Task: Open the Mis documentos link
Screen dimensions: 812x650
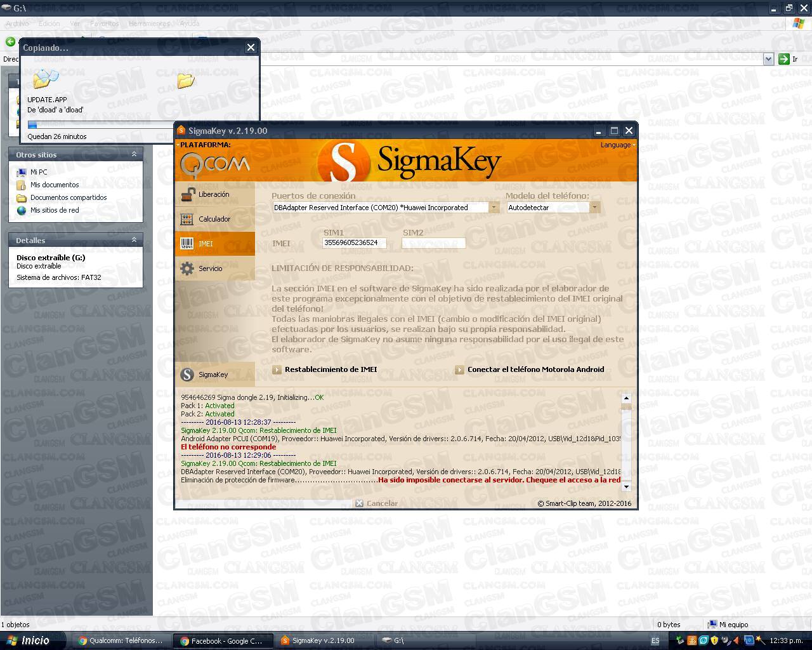Action: tap(55, 185)
